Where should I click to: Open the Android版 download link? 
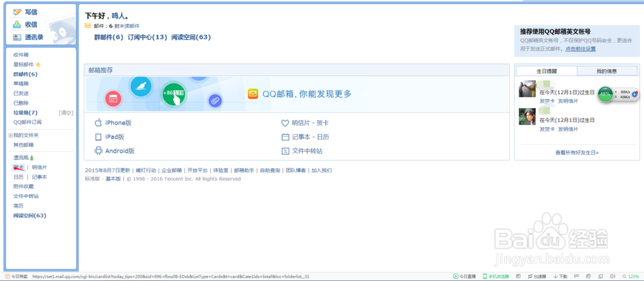[120, 151]
